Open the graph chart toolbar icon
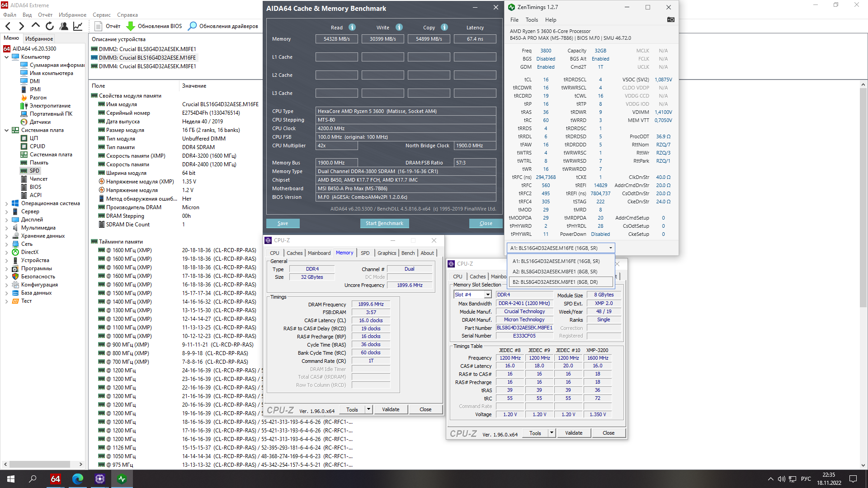868x488 pixels. 78,26
